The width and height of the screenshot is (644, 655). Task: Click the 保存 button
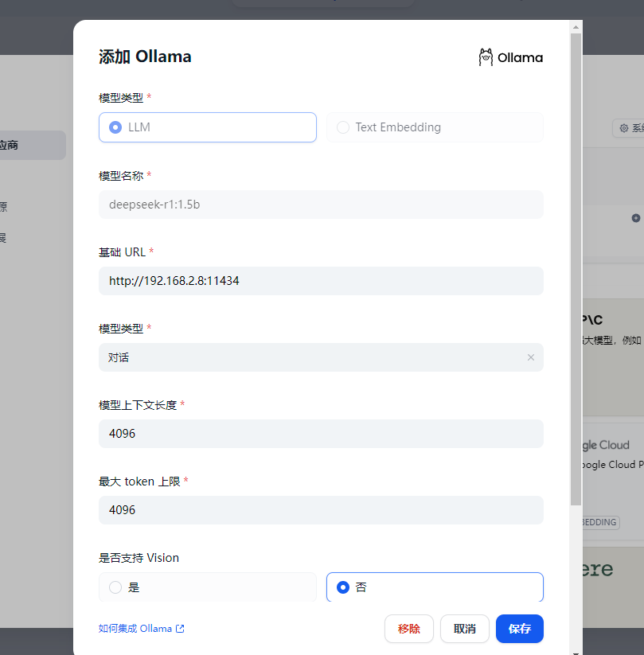(520, 629)
